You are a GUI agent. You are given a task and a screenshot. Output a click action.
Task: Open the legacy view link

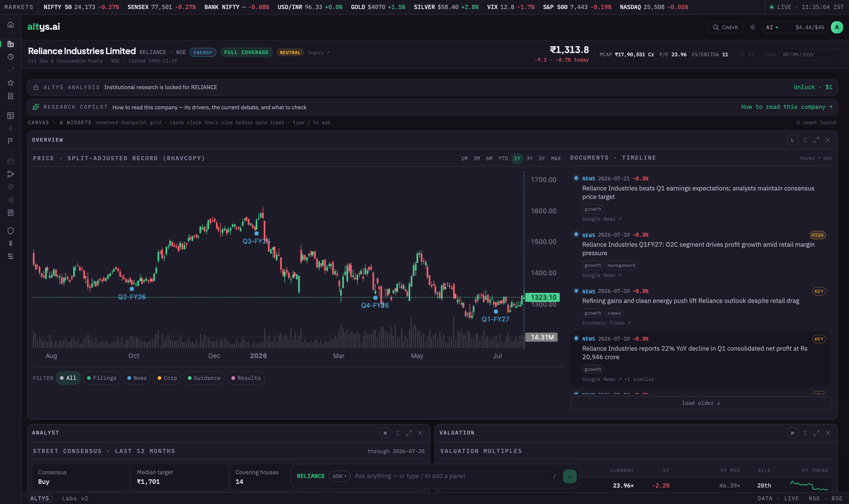[318, 53]
